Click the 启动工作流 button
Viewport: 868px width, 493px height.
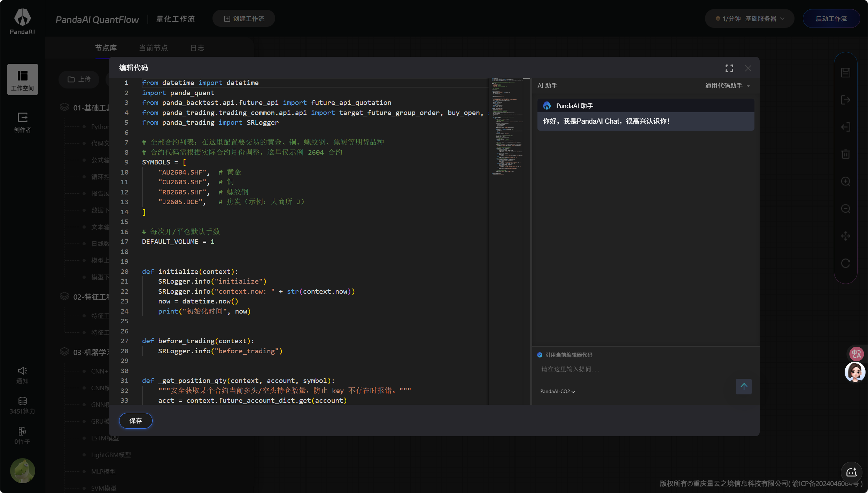(x=831, y=18)
